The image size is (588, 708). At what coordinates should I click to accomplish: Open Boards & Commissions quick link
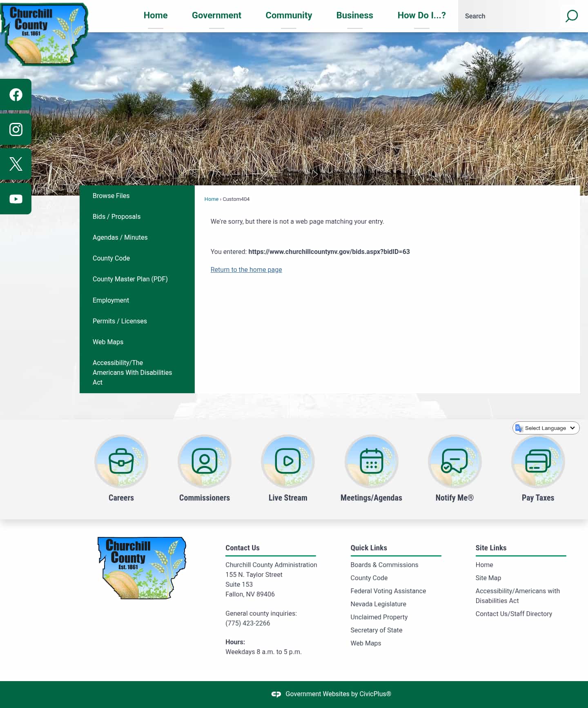384,565
